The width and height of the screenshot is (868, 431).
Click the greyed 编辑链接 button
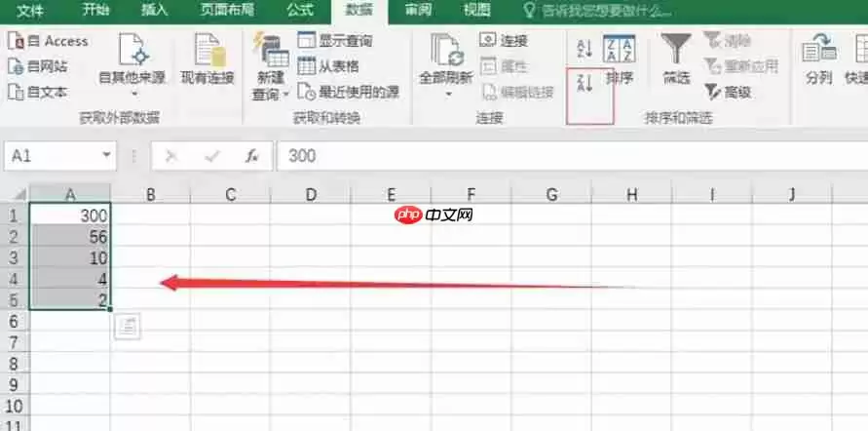[517, 93]
